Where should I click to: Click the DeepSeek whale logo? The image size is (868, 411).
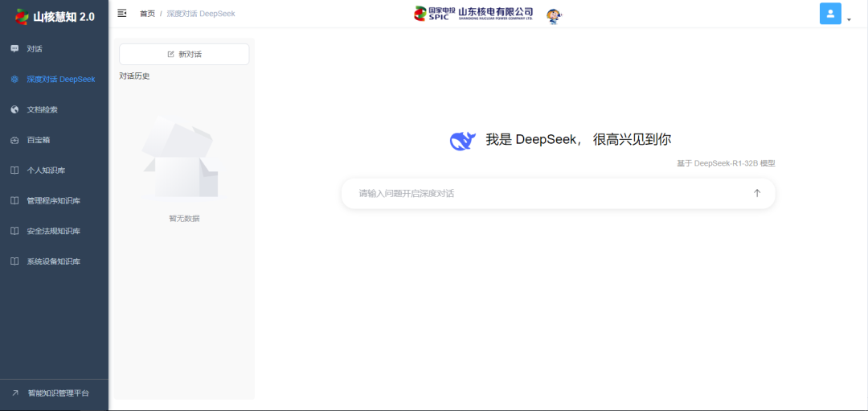pyautogui.click(x=463, y=141)
